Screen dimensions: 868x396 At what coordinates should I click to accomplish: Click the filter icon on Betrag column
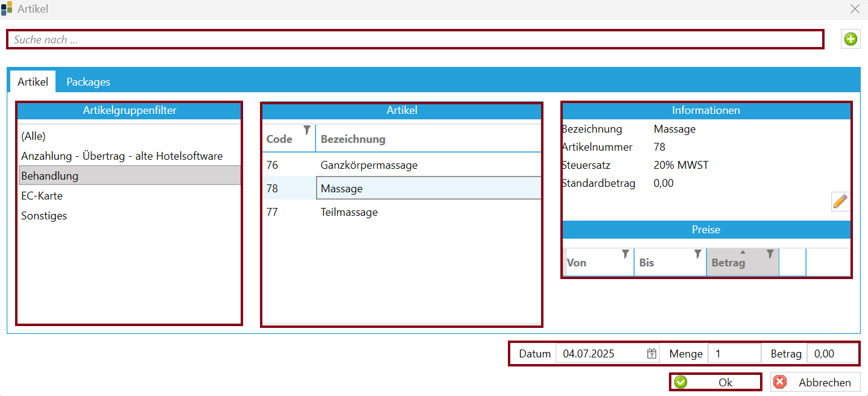[x=770, y=254]
